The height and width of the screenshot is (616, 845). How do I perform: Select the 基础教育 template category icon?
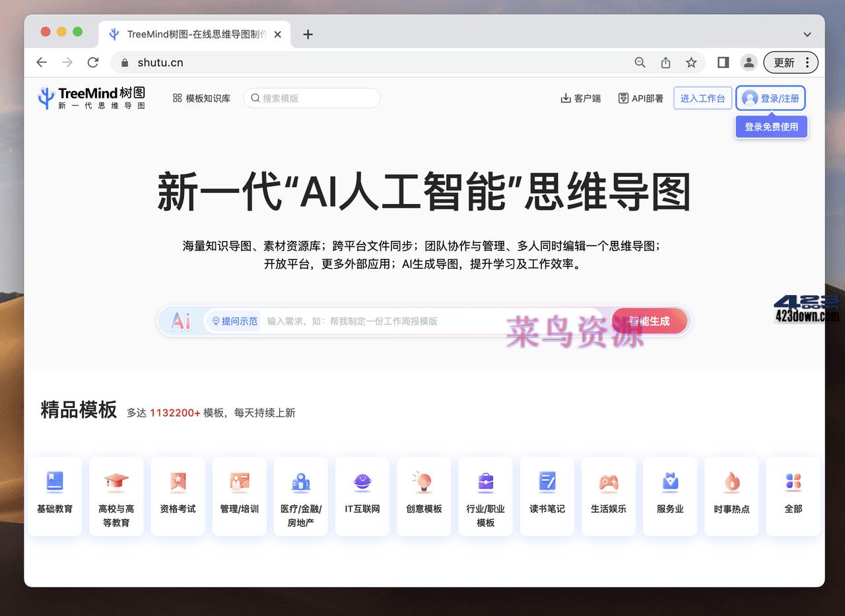tap(55, 483)
